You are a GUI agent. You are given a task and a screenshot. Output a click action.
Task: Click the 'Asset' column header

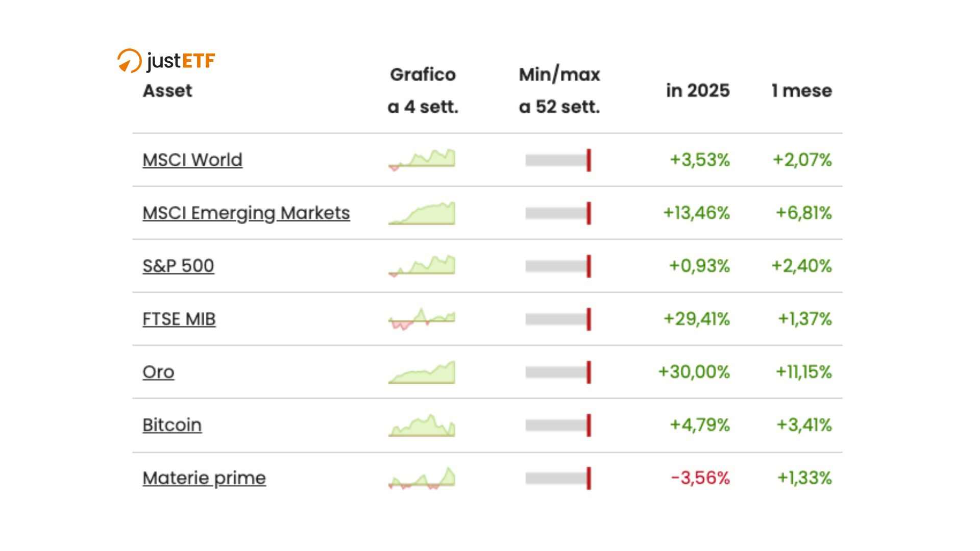tap(167, 91)
